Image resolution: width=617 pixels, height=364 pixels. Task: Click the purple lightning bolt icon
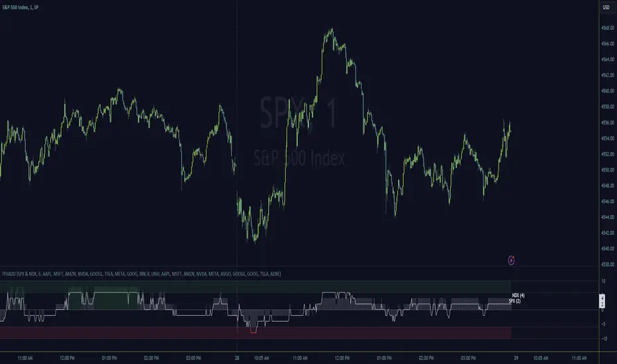[x=511, y=260]
